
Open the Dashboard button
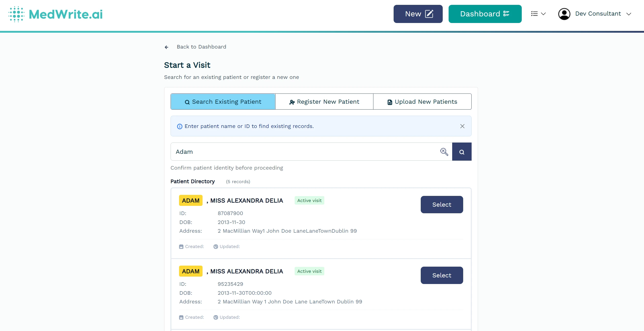tap(485, 14)
